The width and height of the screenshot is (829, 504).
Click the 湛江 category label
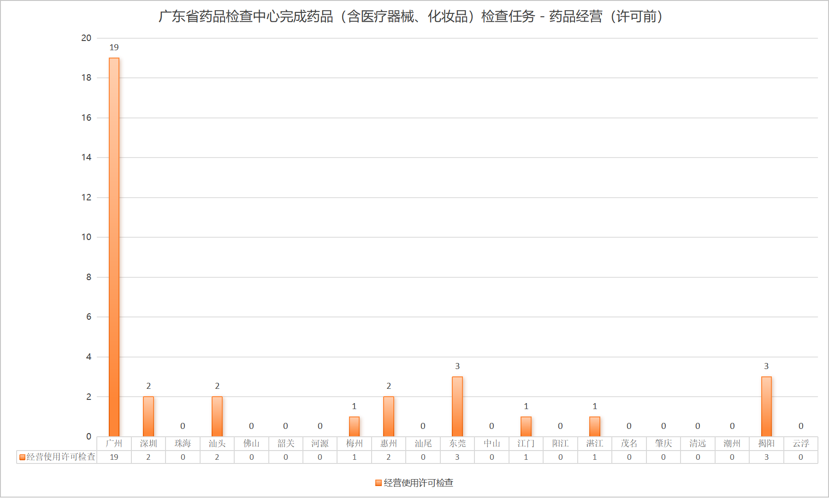[x=595, y=443]
